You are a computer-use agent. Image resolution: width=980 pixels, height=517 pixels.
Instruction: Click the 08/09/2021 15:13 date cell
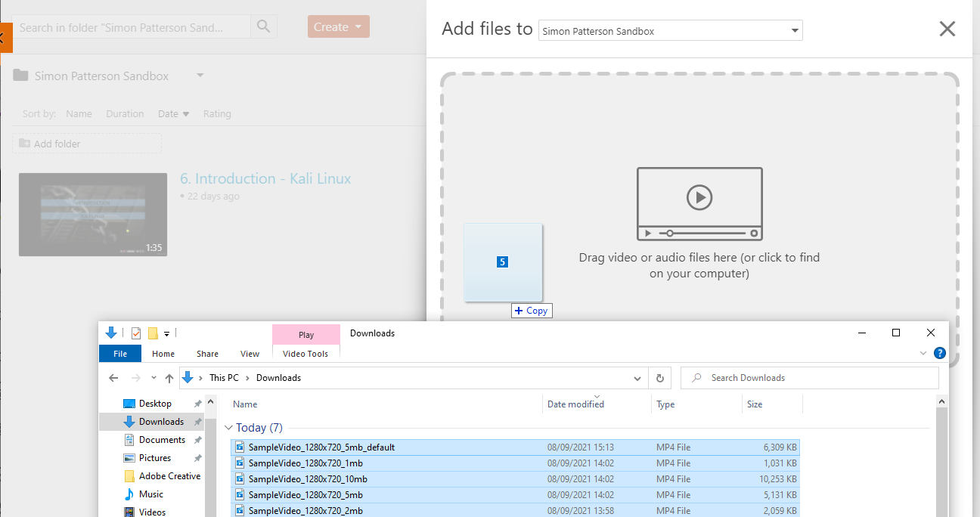tap(581, 447)
